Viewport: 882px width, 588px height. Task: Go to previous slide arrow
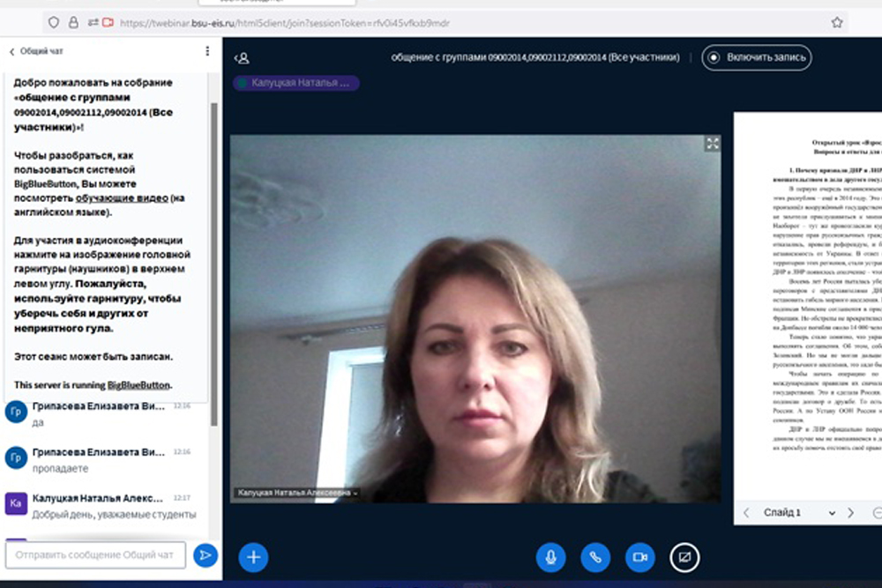(746, 513)
